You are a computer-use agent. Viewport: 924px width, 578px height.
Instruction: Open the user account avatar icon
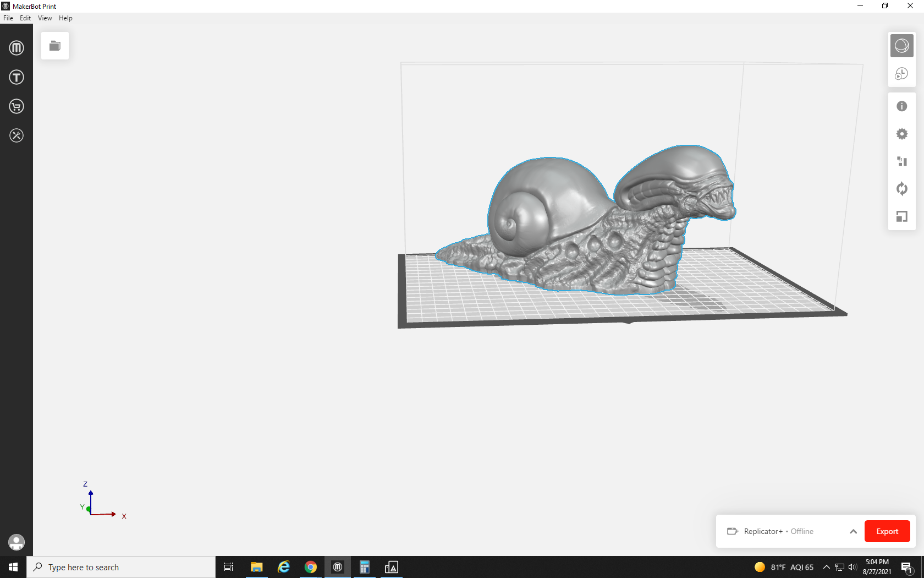click(16, 542)
